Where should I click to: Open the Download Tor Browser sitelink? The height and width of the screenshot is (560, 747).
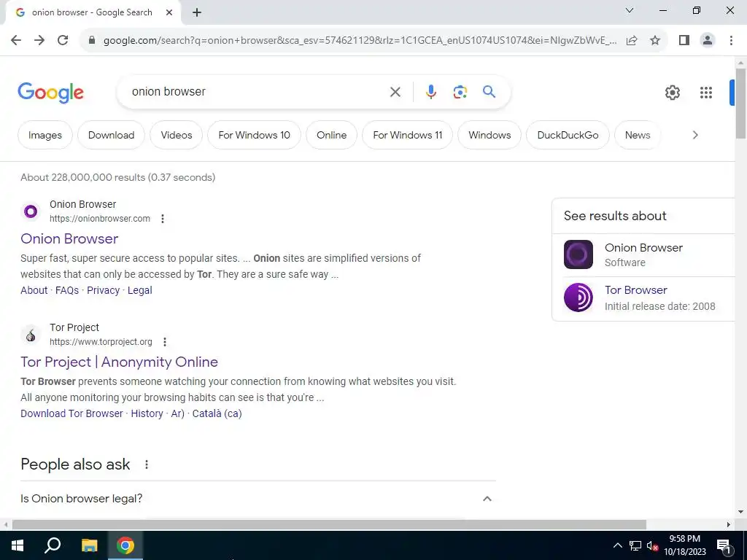[71, 413]
